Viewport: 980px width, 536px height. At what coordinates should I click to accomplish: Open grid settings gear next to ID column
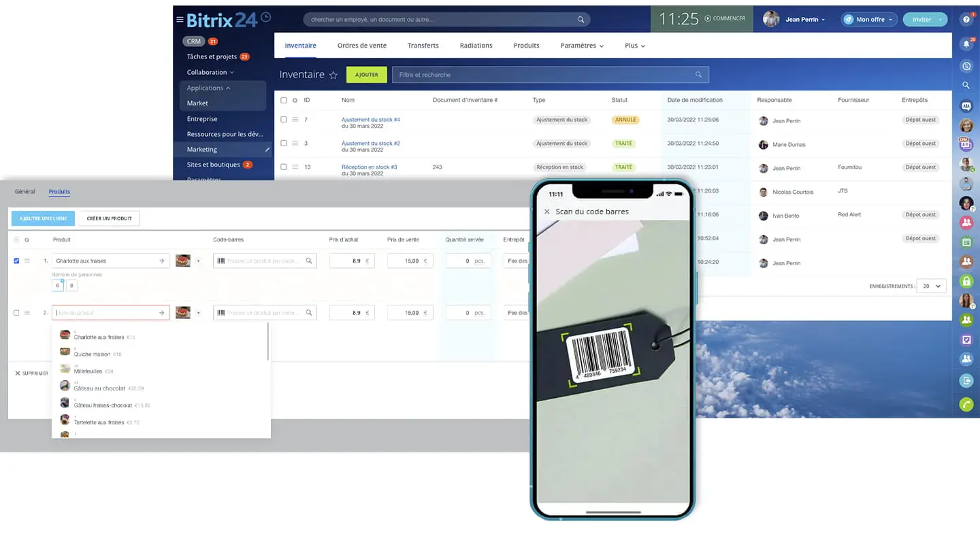(x=295, y=100)
